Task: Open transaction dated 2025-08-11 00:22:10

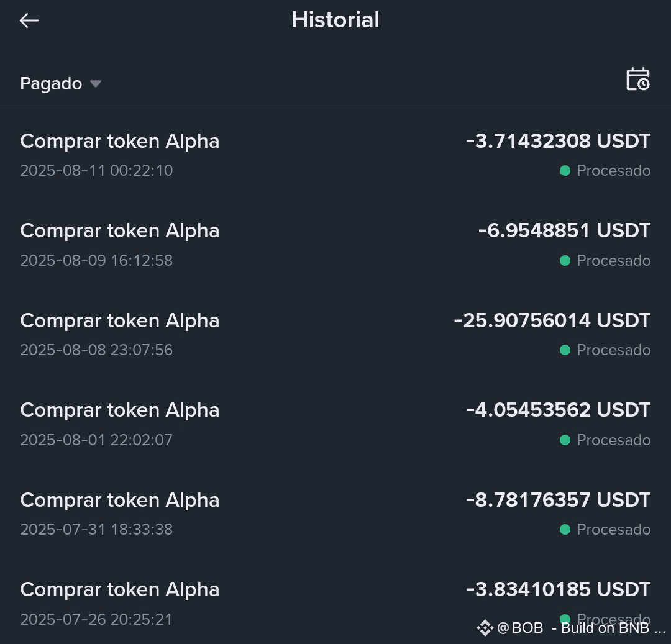Action: pos(335,155)
